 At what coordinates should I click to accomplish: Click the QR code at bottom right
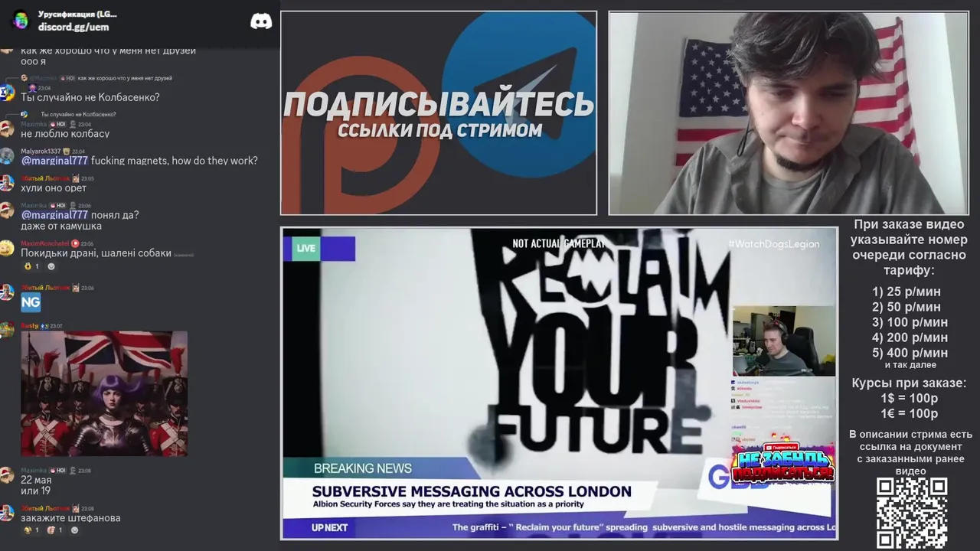912,514
